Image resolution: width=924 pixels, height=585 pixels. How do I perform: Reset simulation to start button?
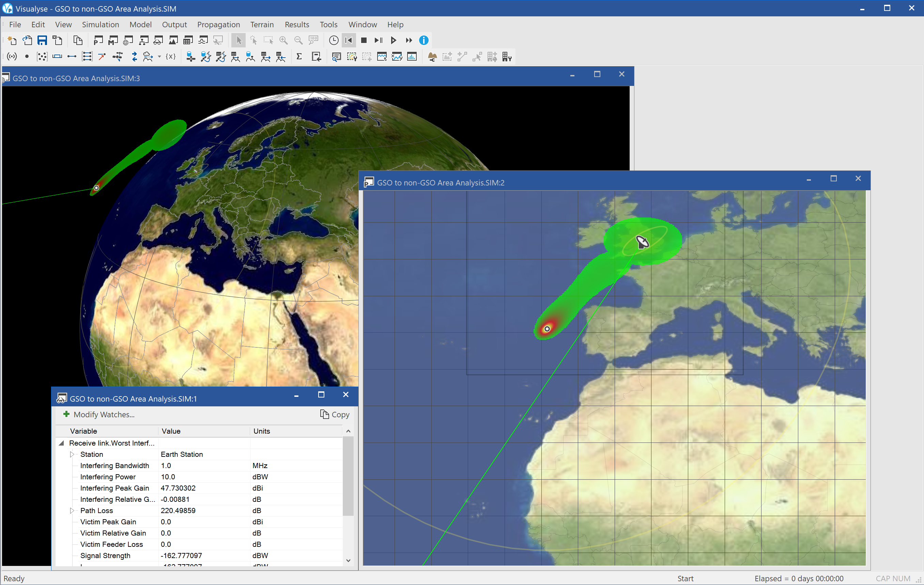click(349, 40)
